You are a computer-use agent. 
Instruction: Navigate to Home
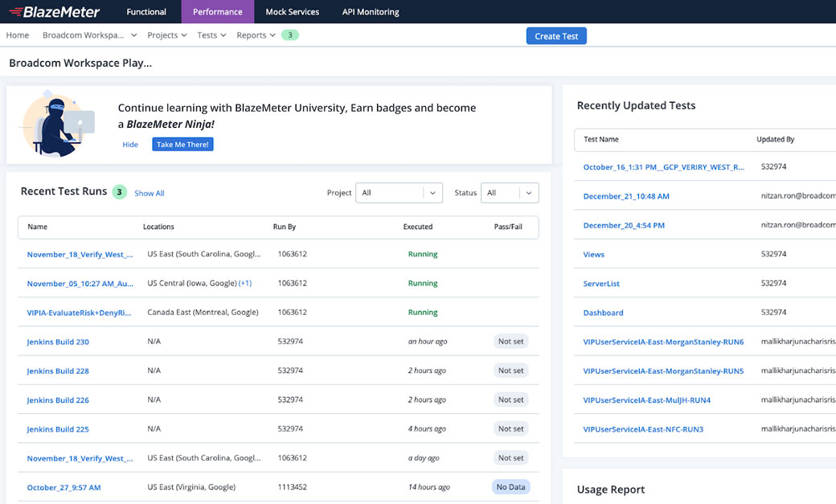[17, 35]
